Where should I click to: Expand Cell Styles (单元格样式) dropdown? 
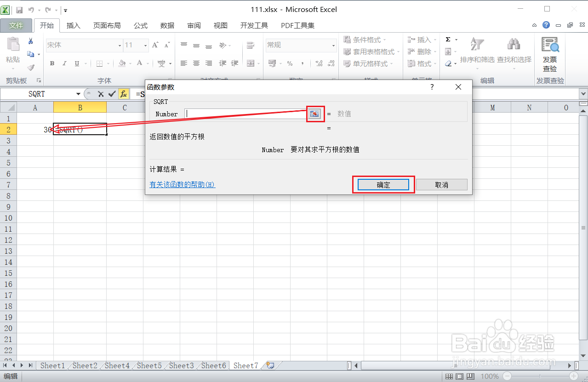click(391, 63)
